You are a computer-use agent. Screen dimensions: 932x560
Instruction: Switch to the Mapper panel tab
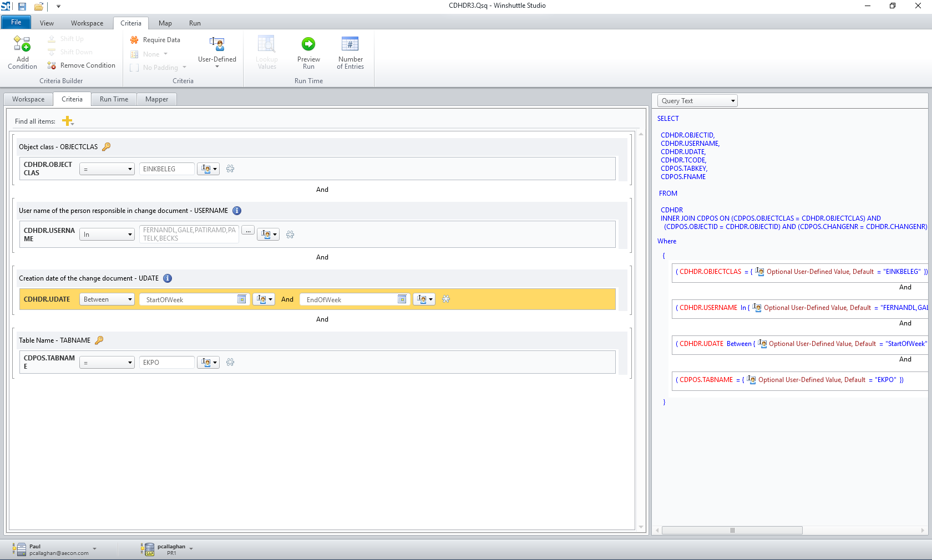pyautogui.click(x=156, y=99)
